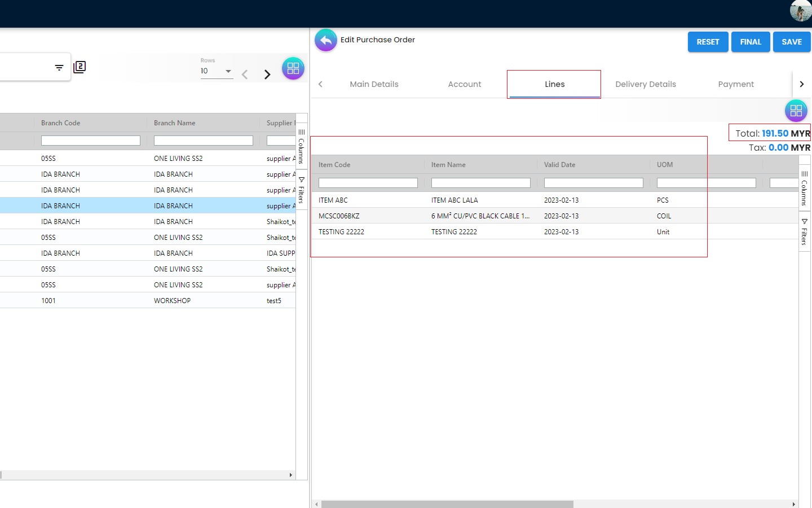812x508 pixels.
Task: Go to next page of listing rows
Action: coord(267,75)
